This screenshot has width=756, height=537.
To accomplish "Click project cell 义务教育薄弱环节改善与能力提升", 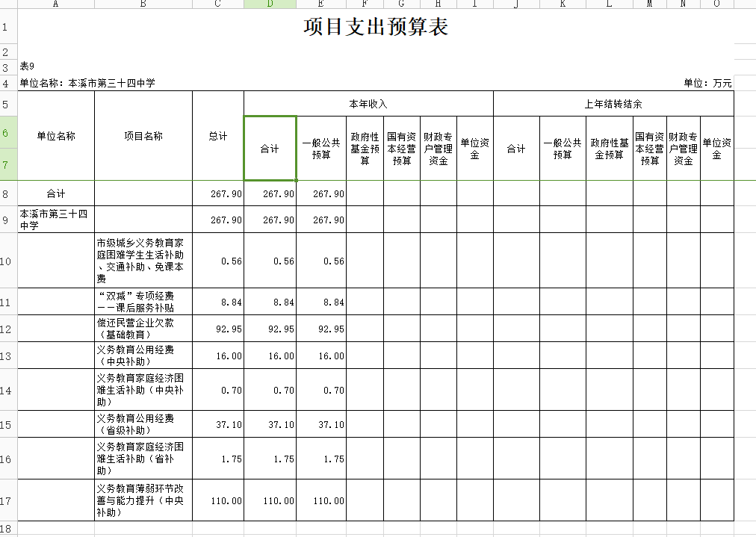I will point(143,500).
